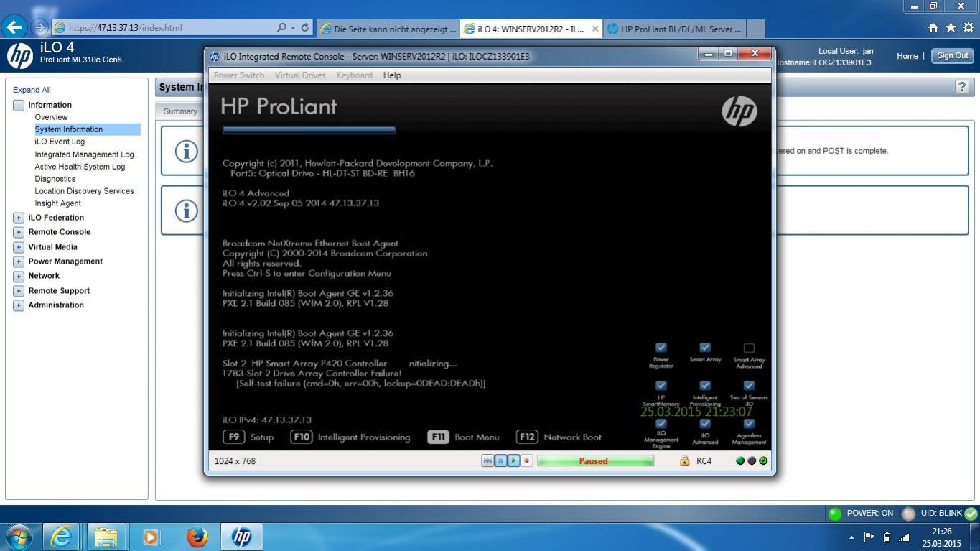Click the play button in console status bar
Viewport: 980px width, 551px height.
pos(513,461)
